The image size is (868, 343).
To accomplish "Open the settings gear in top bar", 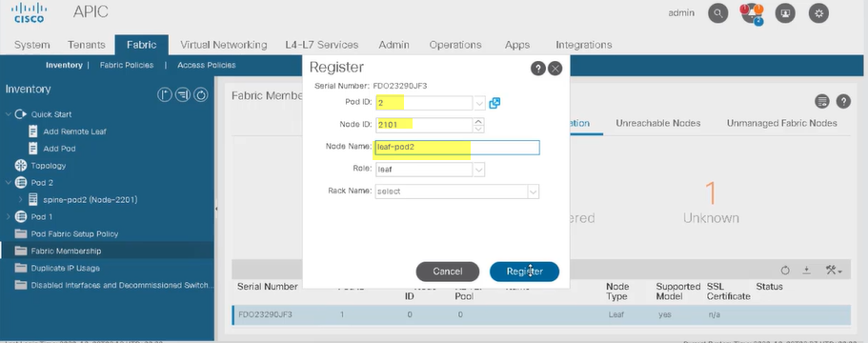I will pyautogui.click(x=818, y=13).
